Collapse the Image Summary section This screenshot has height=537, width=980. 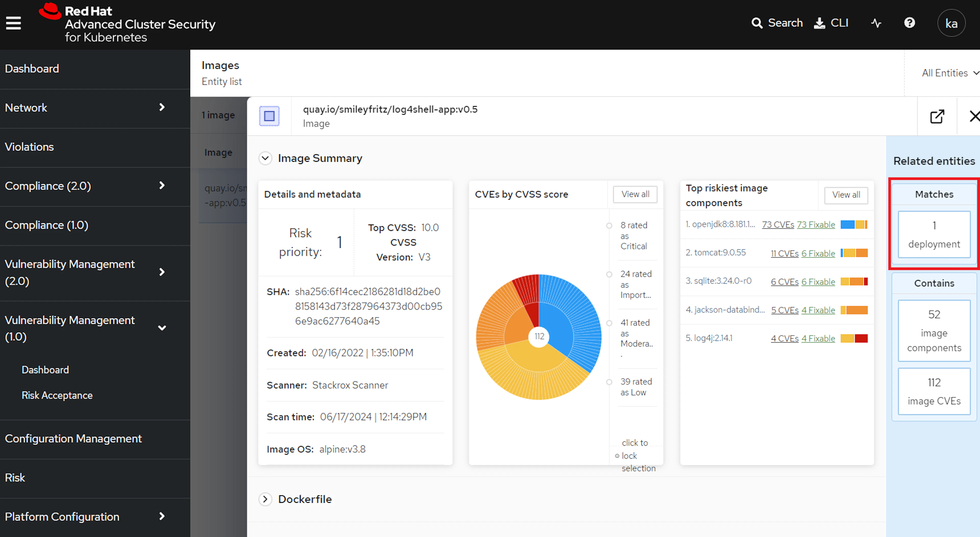point(265,158)
